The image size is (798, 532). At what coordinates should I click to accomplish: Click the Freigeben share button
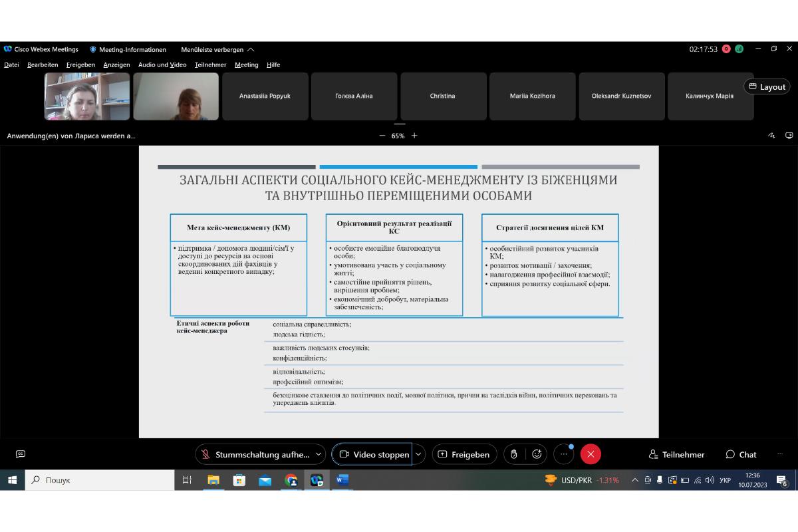click(x=464, y=454)
